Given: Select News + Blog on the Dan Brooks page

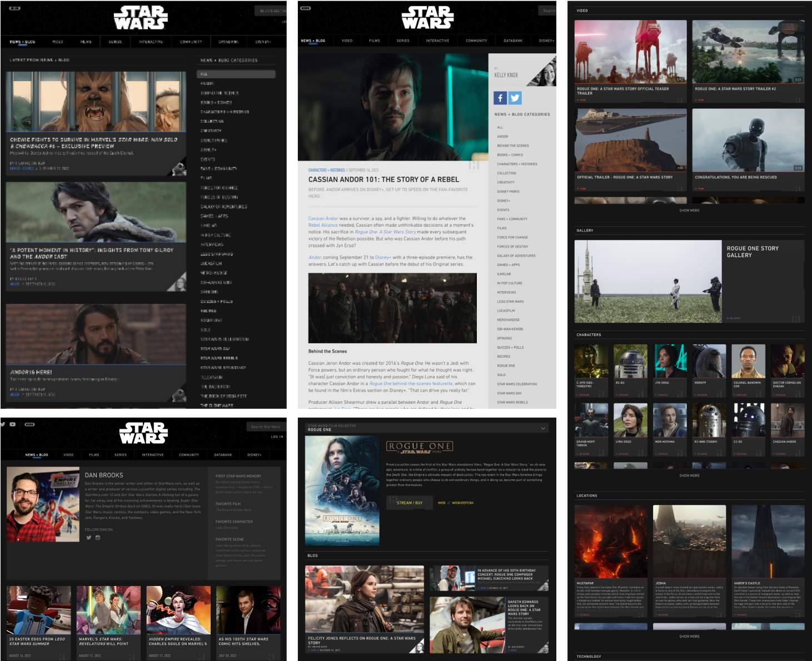Looking at the screenshot, I should (x=37, y=455).
